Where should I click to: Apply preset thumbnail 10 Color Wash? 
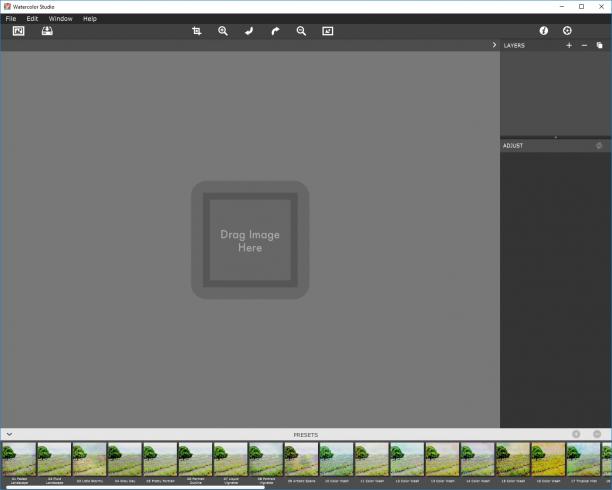tap(336, 459)
